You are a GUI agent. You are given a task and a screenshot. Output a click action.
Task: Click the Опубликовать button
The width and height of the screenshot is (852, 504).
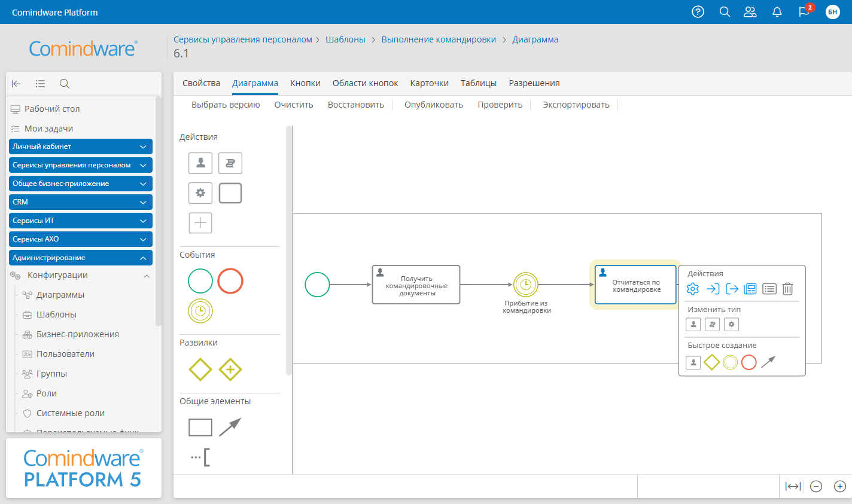click(433, 105)
